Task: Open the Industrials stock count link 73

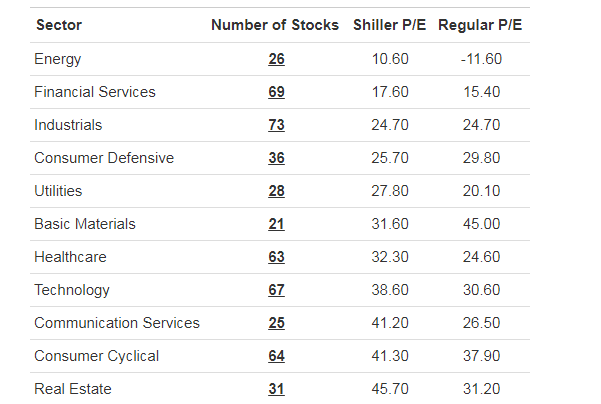Action: [276, 125]
